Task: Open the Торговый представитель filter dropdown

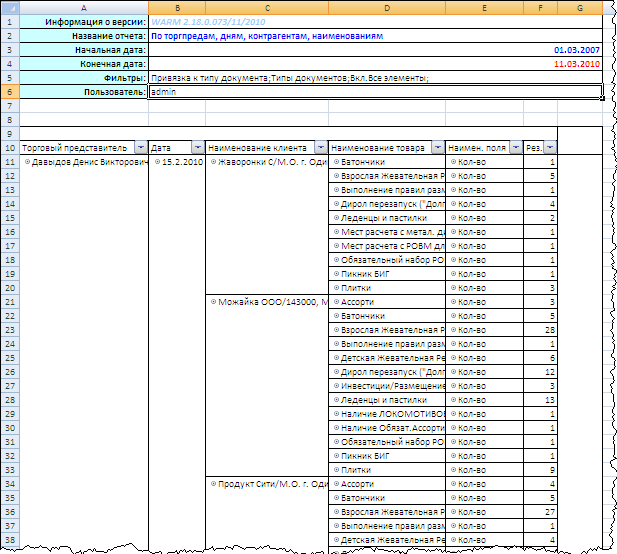Action: (137, 147)
